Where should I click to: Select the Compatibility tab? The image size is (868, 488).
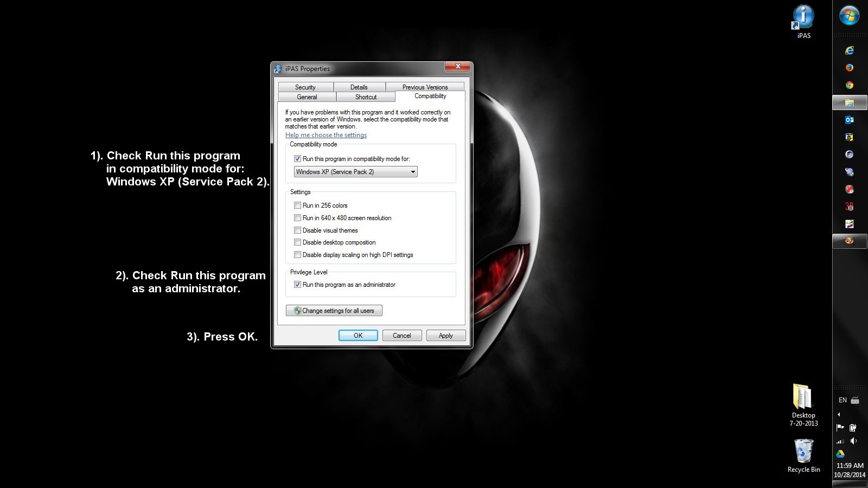430,96
